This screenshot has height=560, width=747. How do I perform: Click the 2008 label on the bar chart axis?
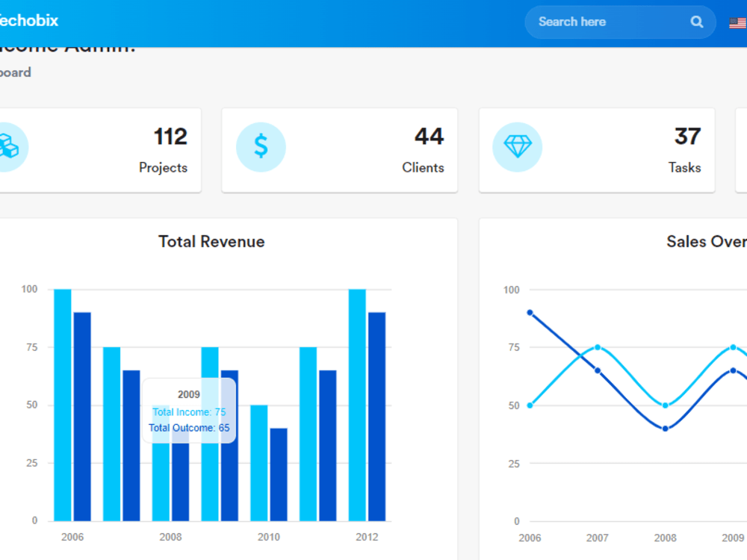pyautogui.click(x=170, y=537)
